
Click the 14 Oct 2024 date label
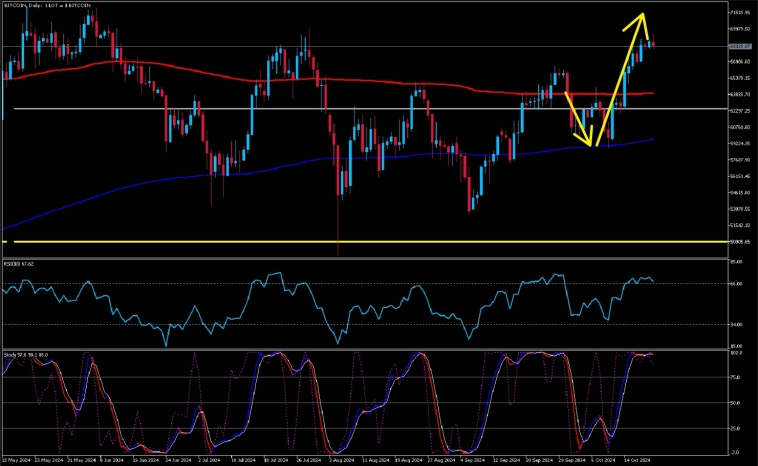[637, 461]
